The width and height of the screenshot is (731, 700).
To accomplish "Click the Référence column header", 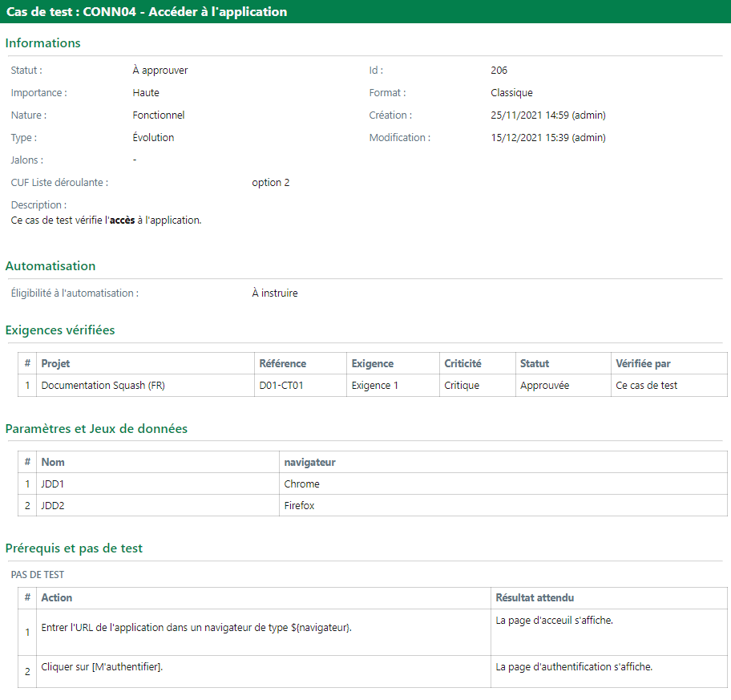I will [x=283, y=364].
